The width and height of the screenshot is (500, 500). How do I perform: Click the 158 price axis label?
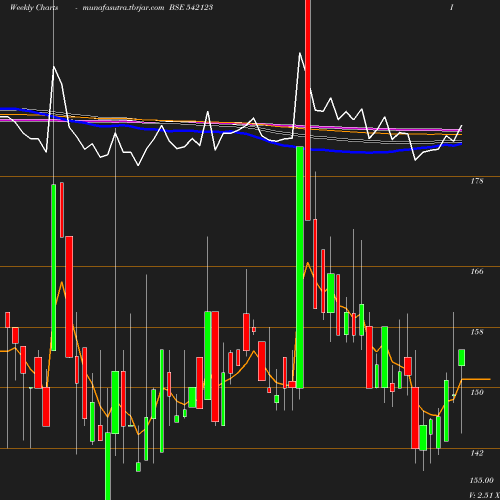[x=477, y=332]
